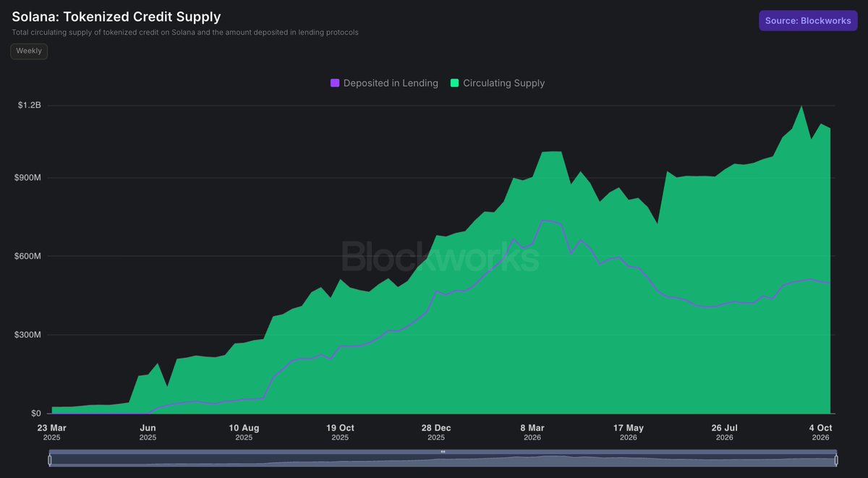Click the 28 Dec 2025 x-axis label
The width and height of the screenshot is (868, 478).
(x=436, y=432)
